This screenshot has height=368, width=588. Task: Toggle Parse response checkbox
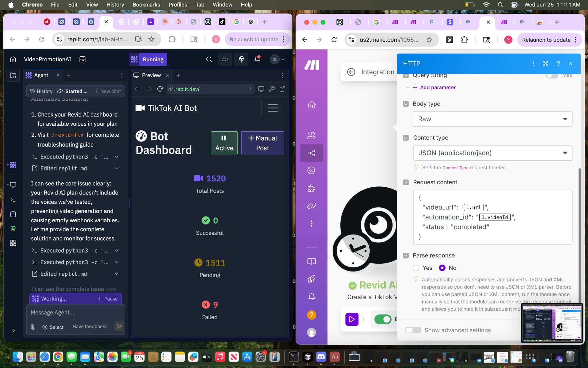click(406, 256)
